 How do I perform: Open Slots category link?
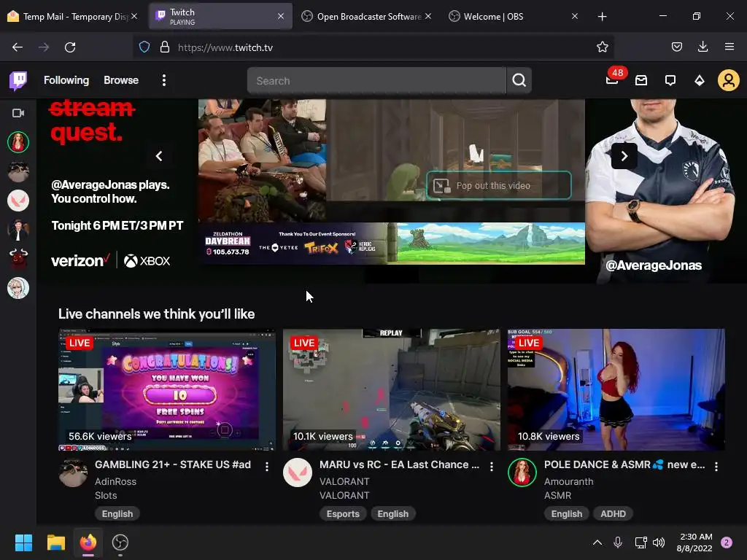click(106, 495)
